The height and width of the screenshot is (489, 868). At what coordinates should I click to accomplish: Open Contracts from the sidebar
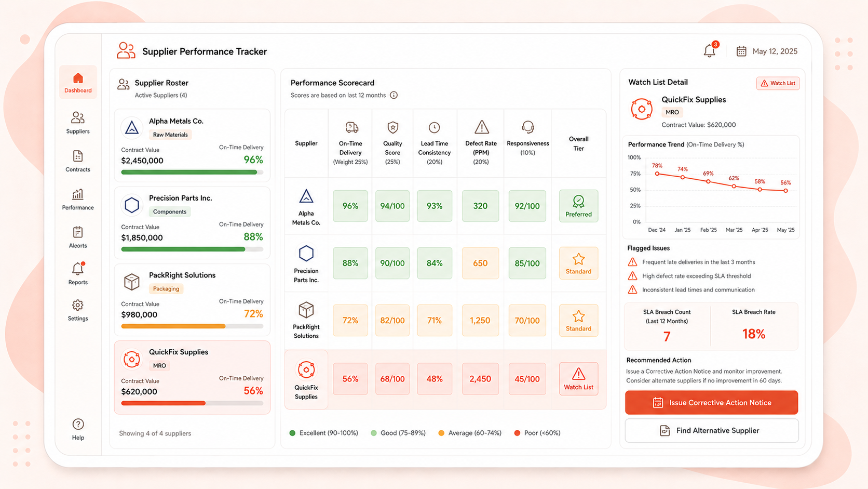tap(78, 161)
